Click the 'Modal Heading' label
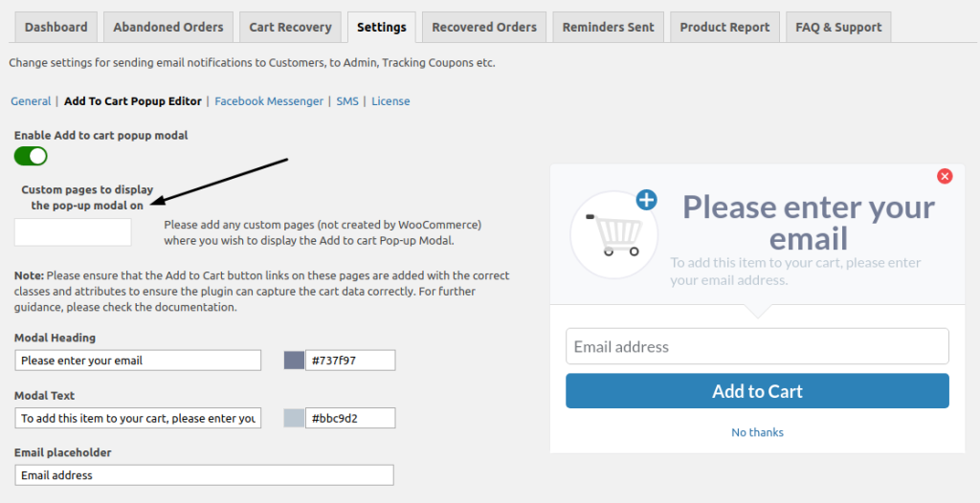The image size is (980, 503). coord(55,338)
